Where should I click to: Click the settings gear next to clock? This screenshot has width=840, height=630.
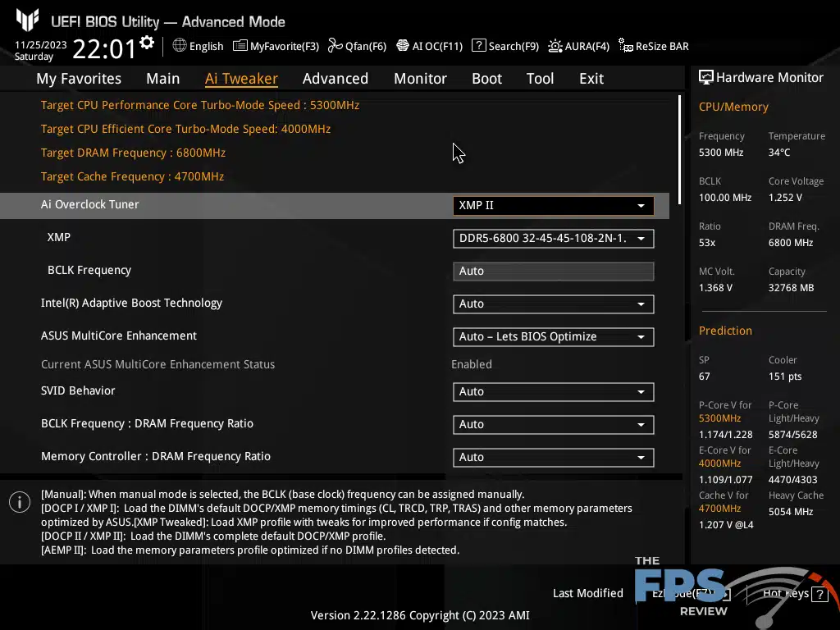pyautogui.click(x=147, y=43)
